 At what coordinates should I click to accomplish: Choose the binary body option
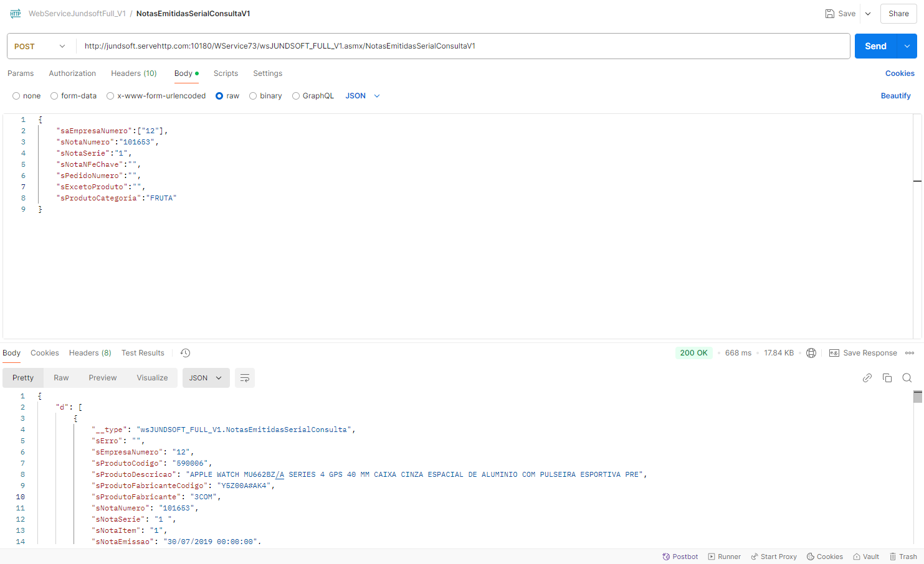point(253,96)
